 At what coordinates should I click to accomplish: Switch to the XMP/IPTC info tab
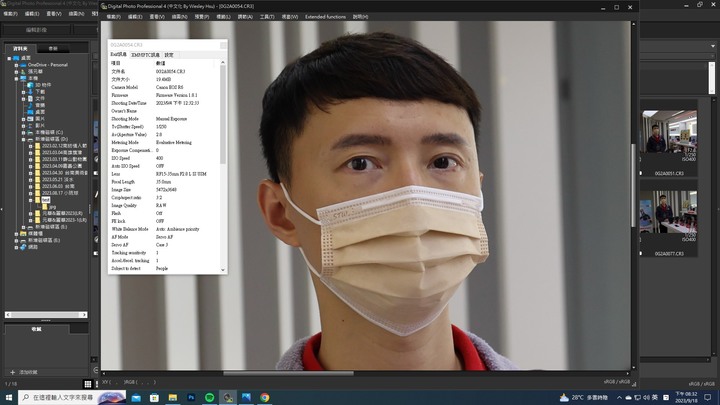(146, 55)
